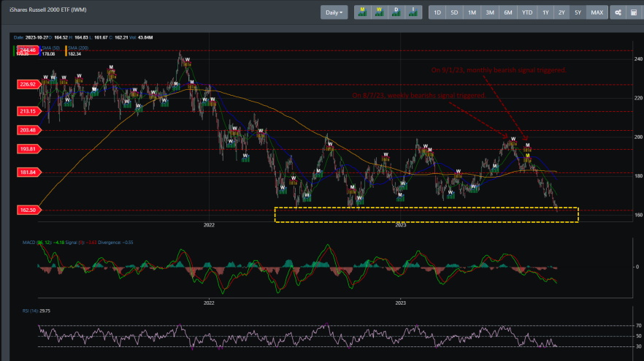Viewport: 644px width, 361px height.
Task: Toggle the weekly (W) signal chart icon
Action: click(x=380, y=12)
